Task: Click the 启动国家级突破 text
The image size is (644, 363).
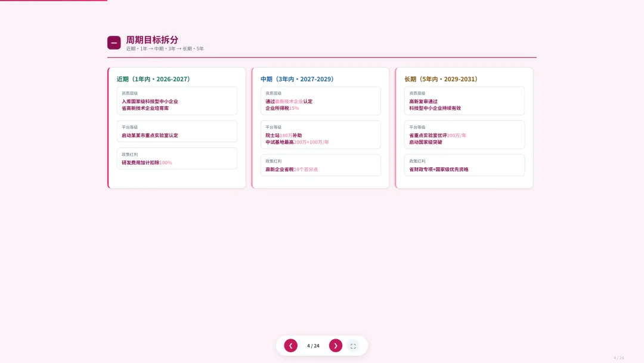Action: pos(426,142)
